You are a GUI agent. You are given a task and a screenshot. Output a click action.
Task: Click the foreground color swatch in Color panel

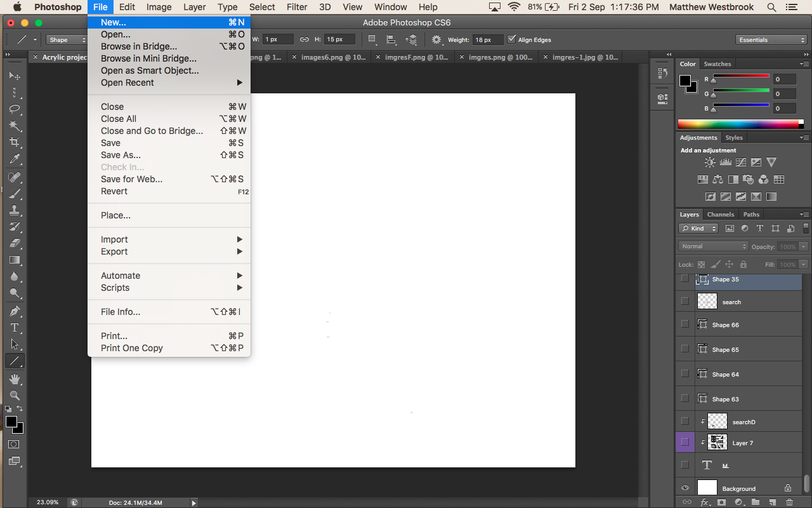[685, 81]
